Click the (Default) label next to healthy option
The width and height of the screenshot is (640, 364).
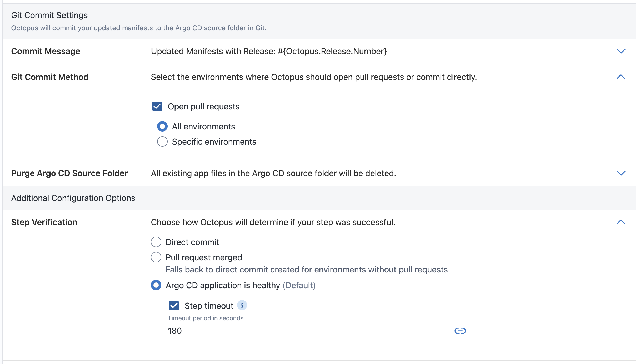point(299,285)
